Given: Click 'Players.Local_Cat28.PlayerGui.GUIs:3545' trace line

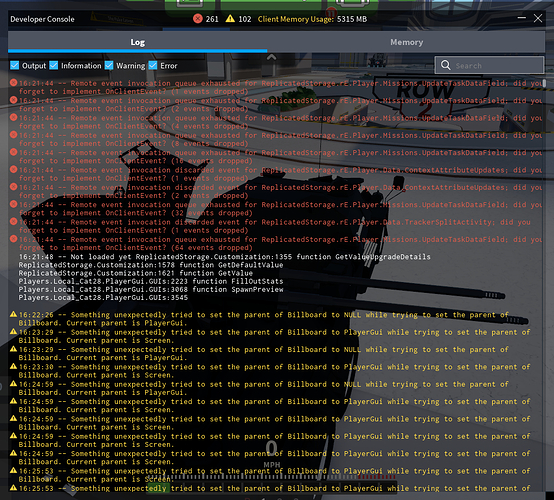Looking at the screenshot, I should click(x=103, y=298).
